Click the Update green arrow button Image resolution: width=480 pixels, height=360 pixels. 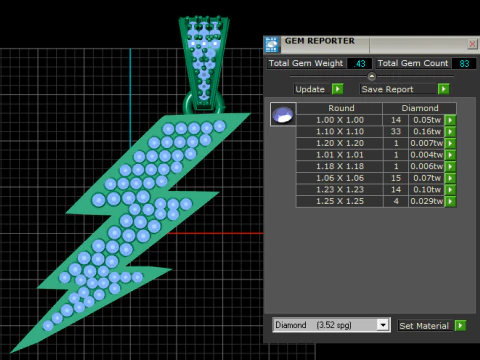(x=337, y=89)
